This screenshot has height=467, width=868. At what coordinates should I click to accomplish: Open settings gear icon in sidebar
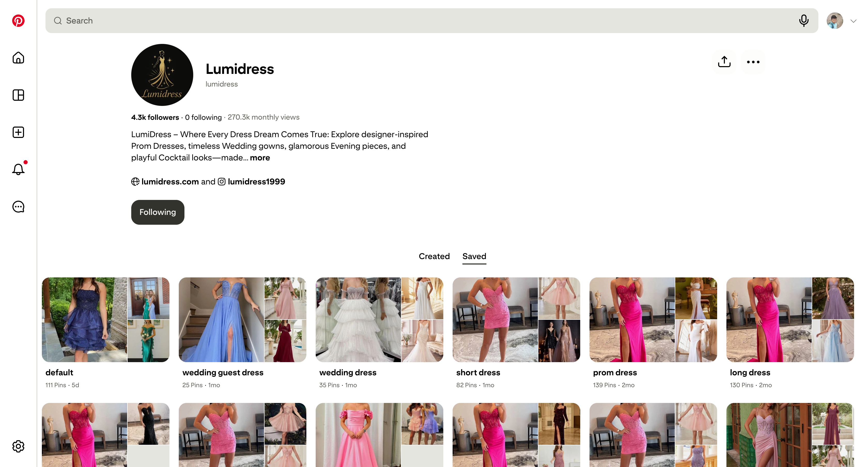coord(18,446)
